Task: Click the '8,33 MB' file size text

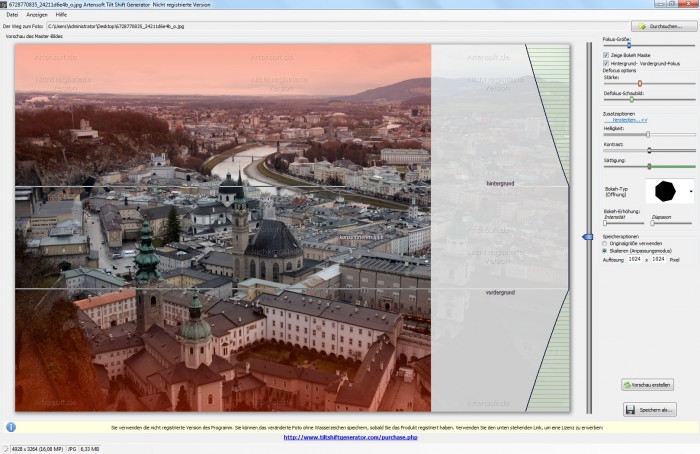Action: pos(90,449)
